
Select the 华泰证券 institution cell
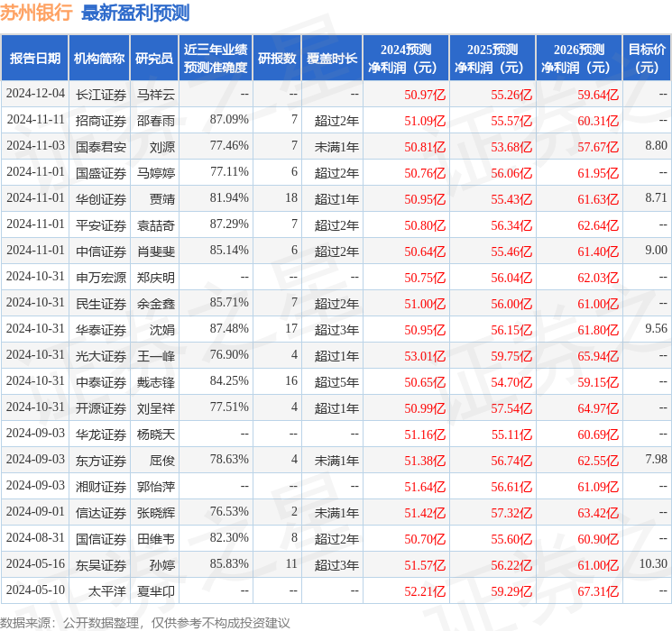pyautogui.click(x=101, y=330)
